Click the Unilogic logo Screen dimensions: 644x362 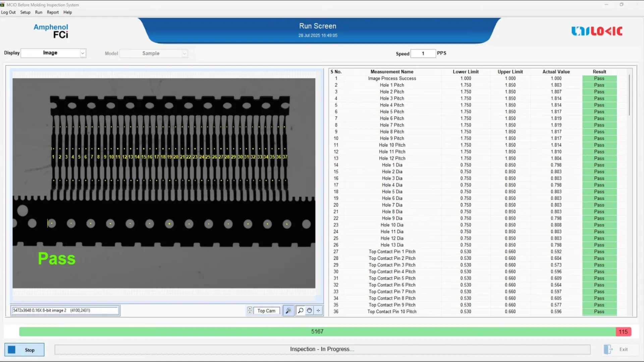597,31
